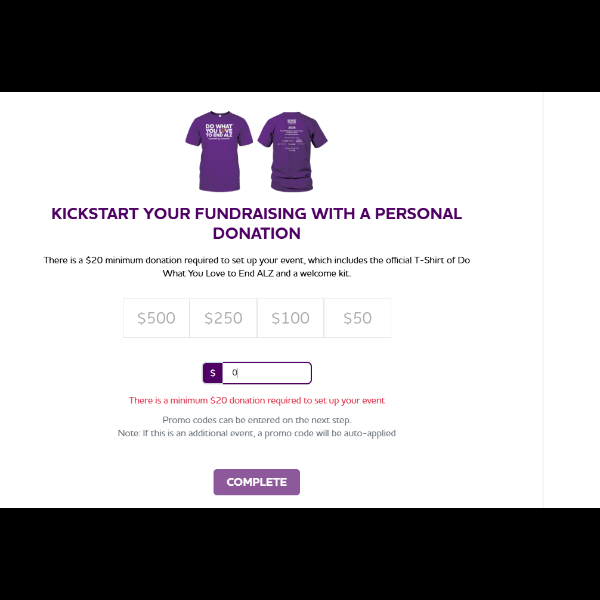Click the black bar below the page
Image resolution: width=600 pixels, height=600 pixels.
point(300,554)
